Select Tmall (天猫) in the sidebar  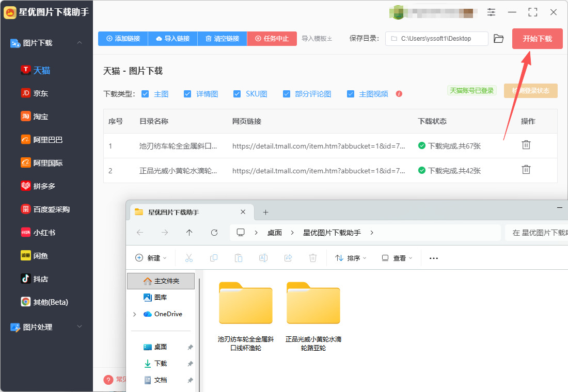pos(36,70)
